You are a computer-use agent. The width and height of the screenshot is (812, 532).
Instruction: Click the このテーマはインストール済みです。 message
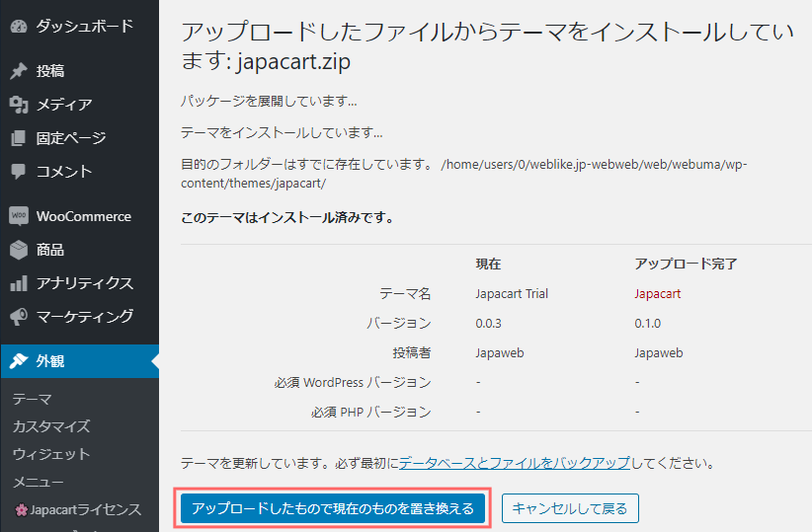coord(287,217)
